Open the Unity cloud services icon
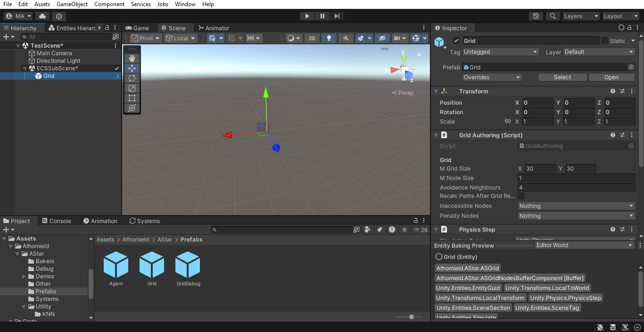The height and width of the screenshot is (332, 644). [x=42, y=16]
